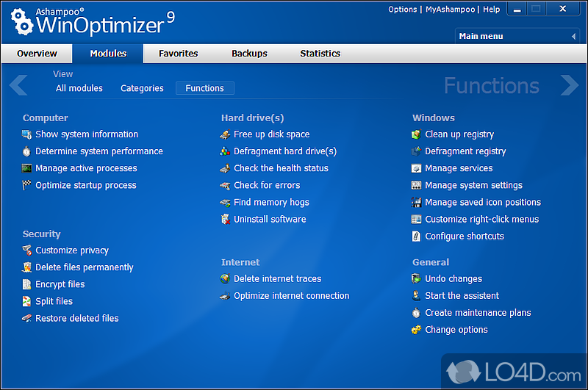Click the left navigation chevron
This screenshot has width=588, height=390.
click(18, 85)
